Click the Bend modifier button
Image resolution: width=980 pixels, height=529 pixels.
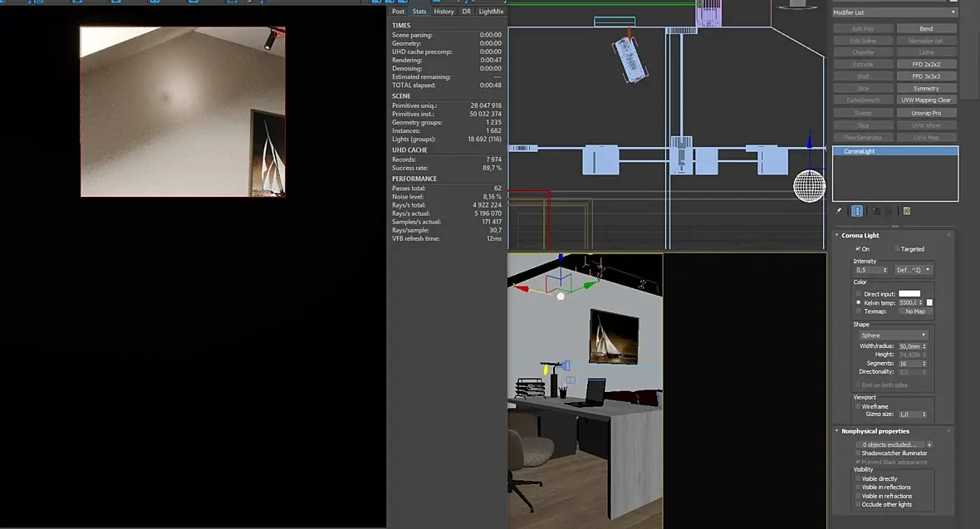coord(926,29)
